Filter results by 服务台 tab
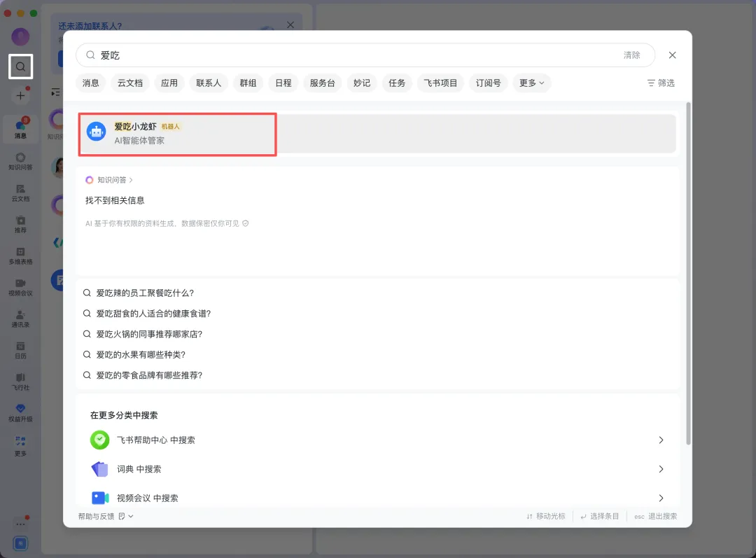Image resolution: width=756 pixels, height=558 pixels. [323, 83]
